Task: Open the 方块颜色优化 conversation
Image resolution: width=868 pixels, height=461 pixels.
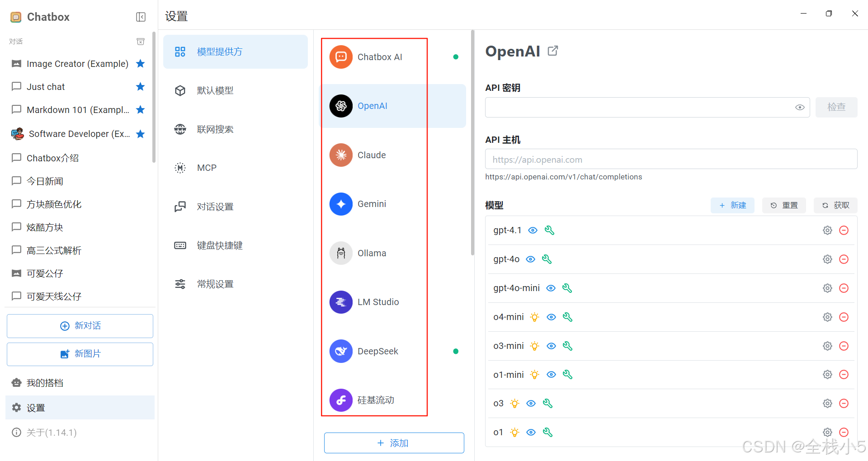Action: [80, 204]
